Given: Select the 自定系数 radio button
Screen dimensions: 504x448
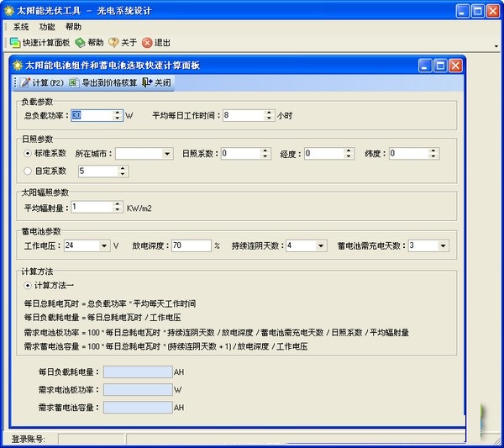Looking at the screenshot, I should (28, 171).
